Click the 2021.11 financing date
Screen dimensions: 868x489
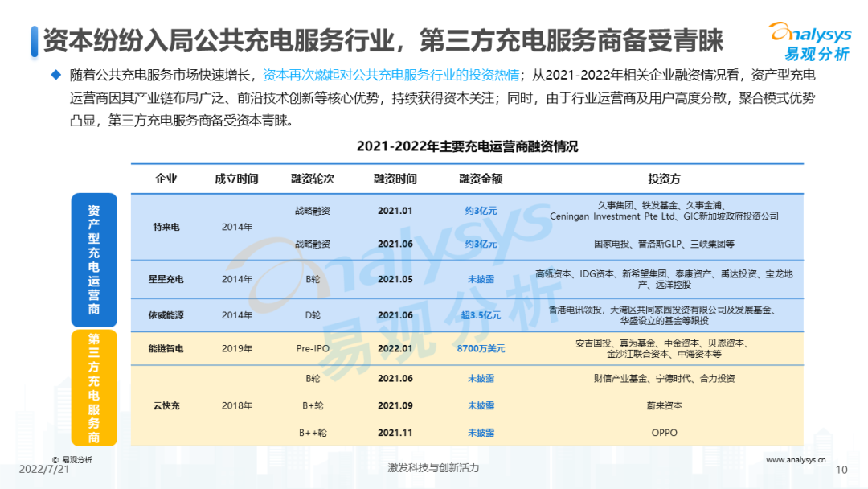pos(395,433)
